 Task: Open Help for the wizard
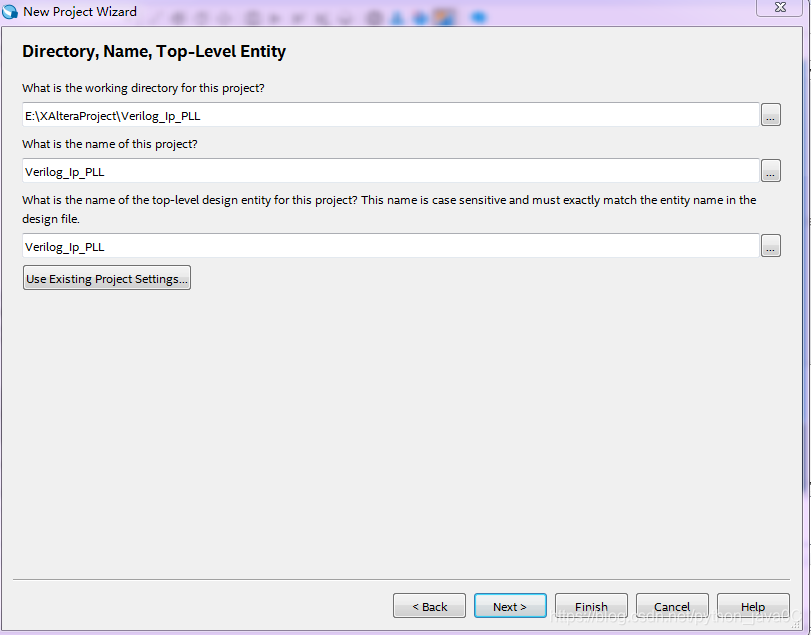coord(753,606)
